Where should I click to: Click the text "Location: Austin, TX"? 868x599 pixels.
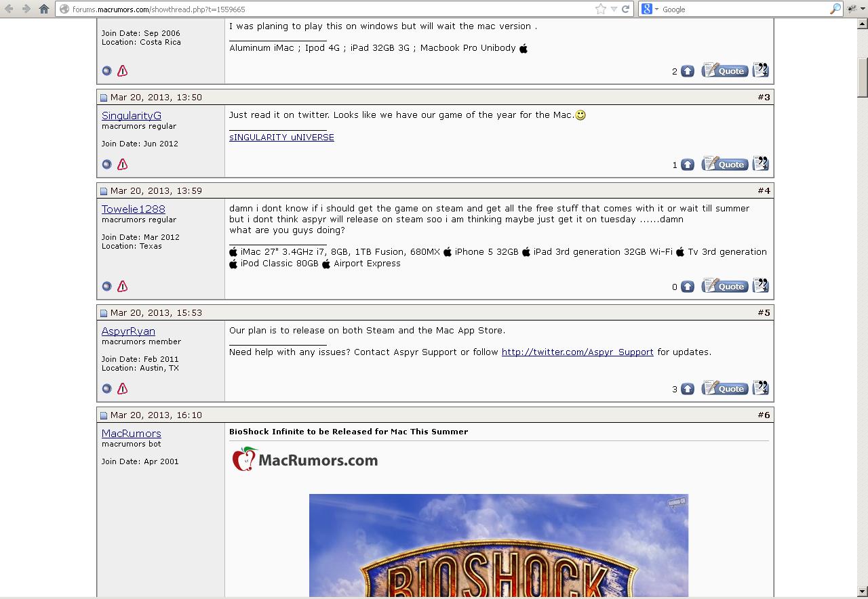(x=140, y=368)
